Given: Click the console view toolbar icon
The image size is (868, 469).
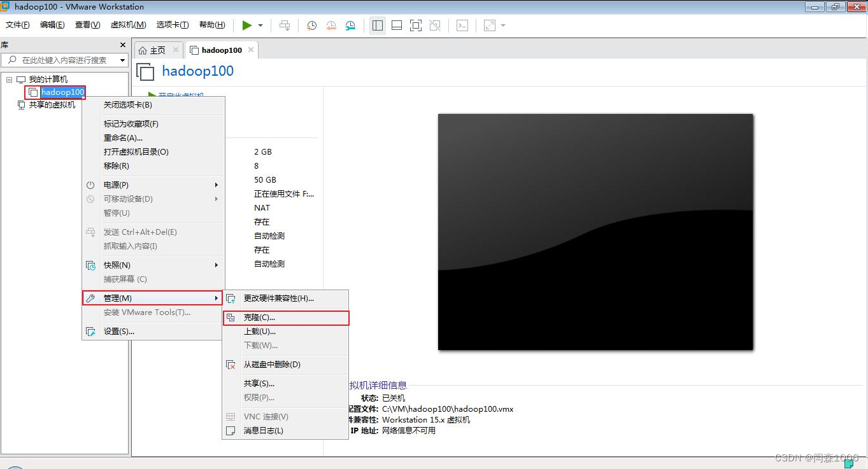Looking at the screenshot, I should tap(463, 25).
